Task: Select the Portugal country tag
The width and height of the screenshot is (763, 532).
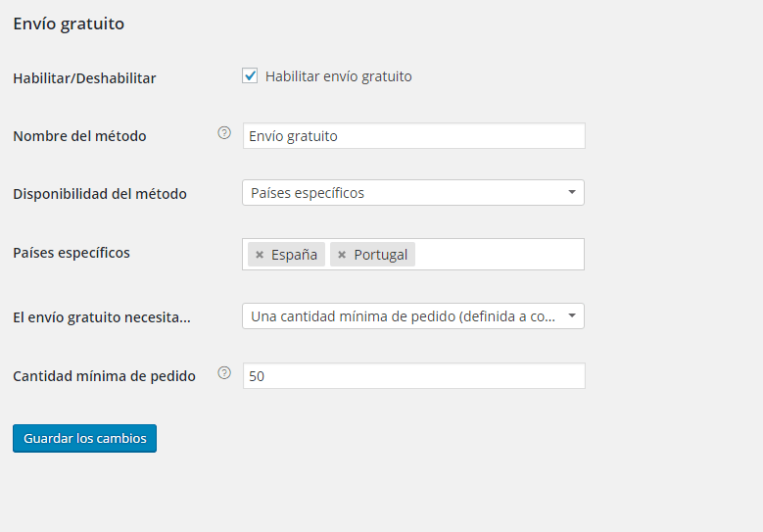Action: click(381, 255)
